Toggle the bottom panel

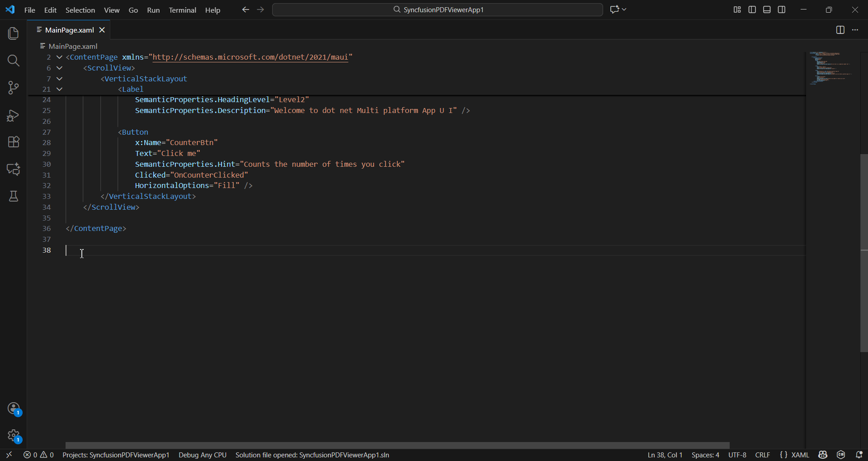point(767,9)
